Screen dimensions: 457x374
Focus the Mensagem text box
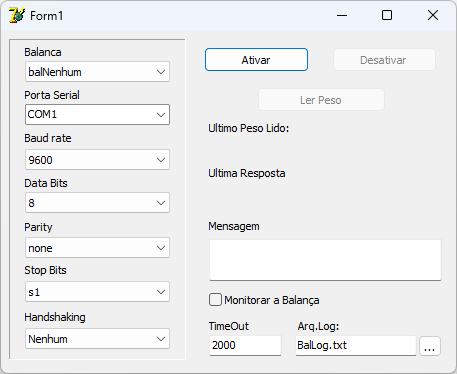click(325, 260)
